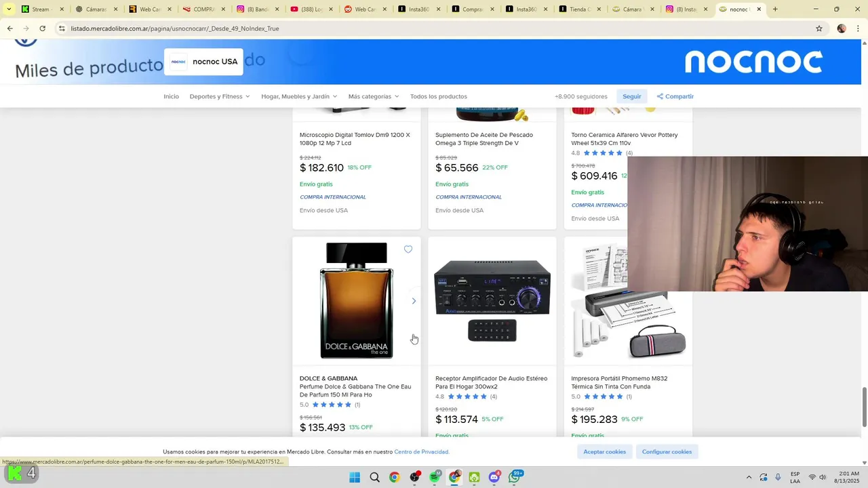
Task: Share the store with Compartir
Action: [x=675, y=96]
